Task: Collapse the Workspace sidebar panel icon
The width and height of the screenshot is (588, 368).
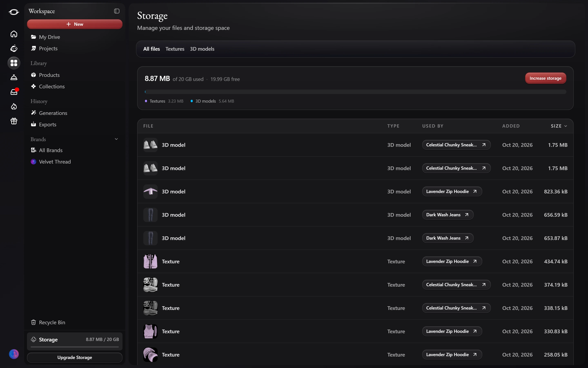Action: (x=117, y=11)
